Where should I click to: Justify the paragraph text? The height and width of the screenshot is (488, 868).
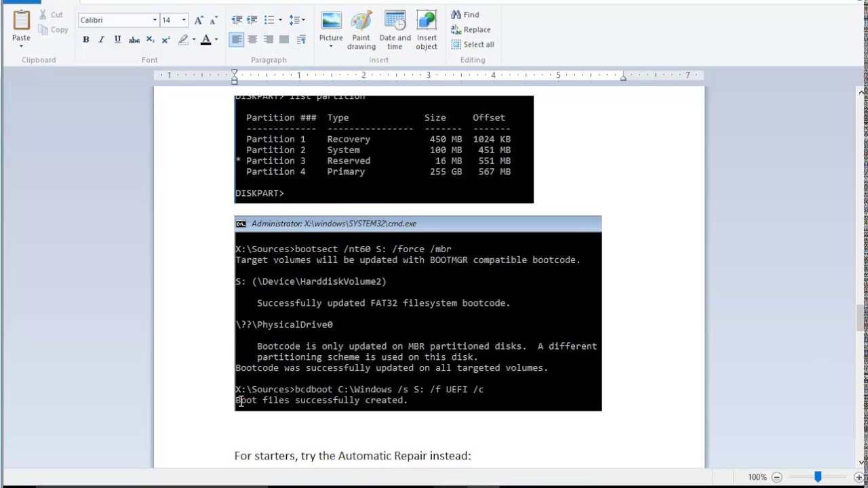(285, 40)
